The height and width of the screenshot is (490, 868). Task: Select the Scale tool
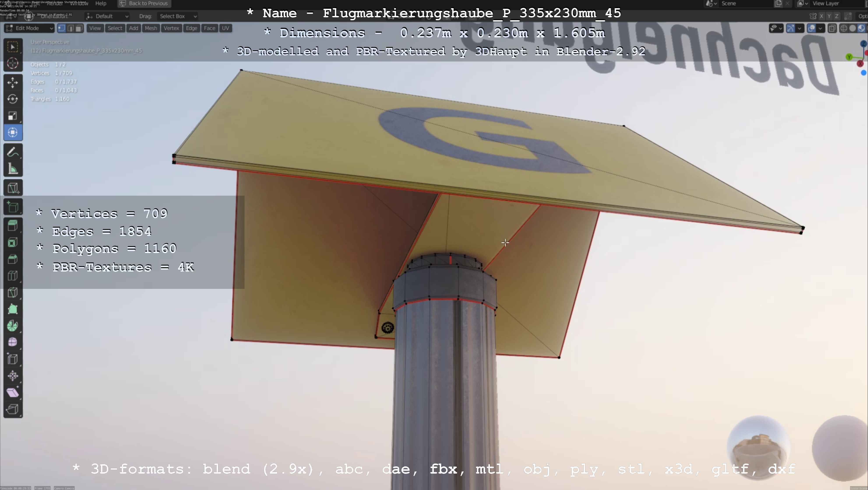(x=13, y=116)
